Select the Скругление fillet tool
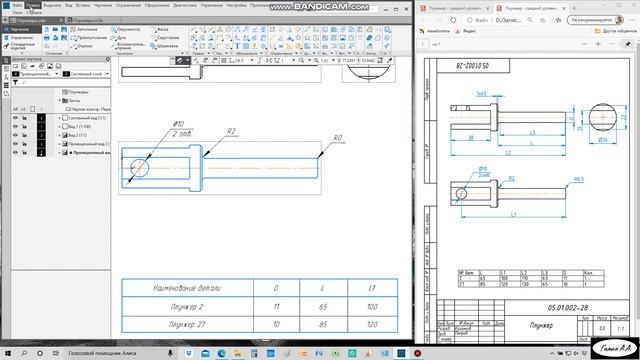The width and height of the screenshot is (640, 360). [x=164, y=38]
